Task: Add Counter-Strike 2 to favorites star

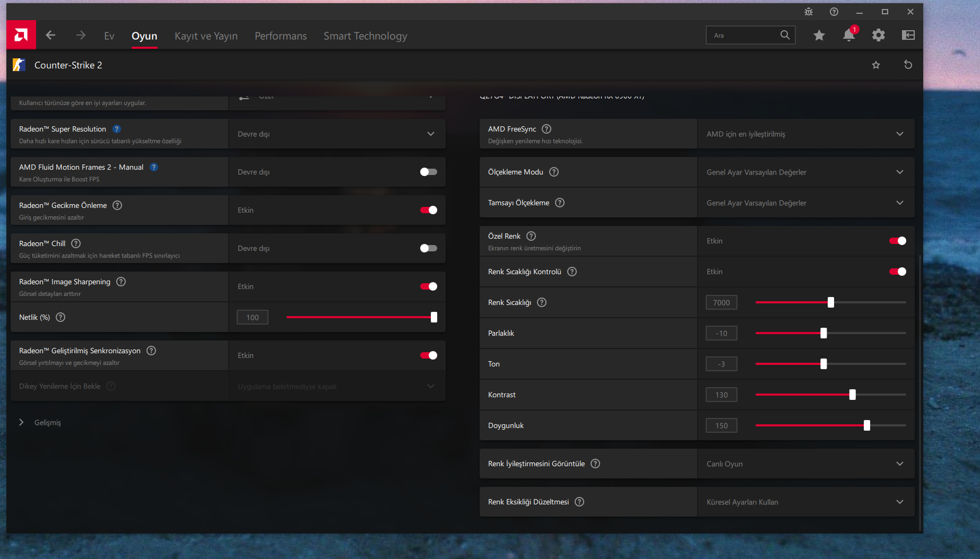Action: pos(876,65)
